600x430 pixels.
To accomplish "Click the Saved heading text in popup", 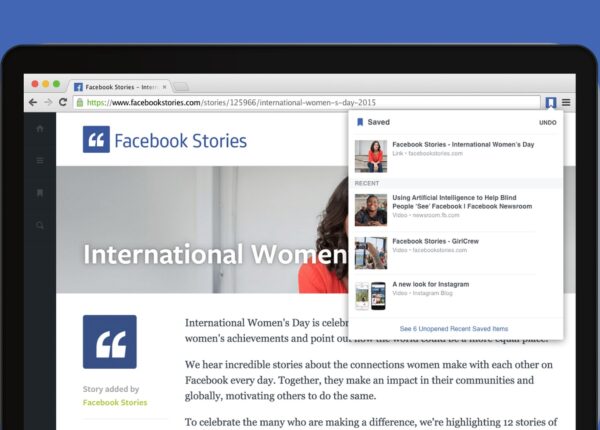I will coord(378,122).
